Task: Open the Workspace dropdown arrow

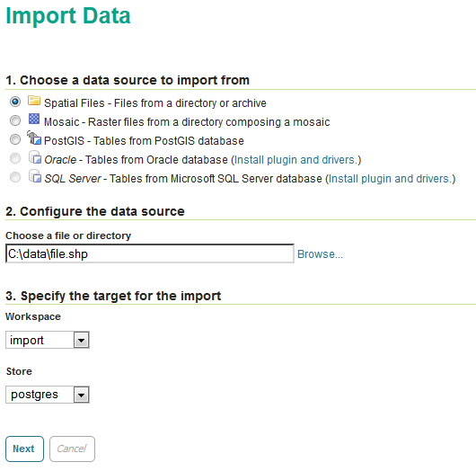Action: pyautogui.click(x=81, y=340)
